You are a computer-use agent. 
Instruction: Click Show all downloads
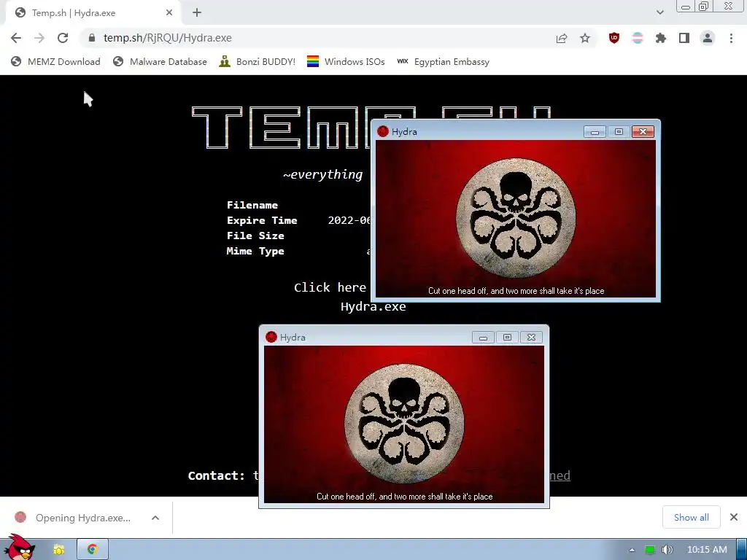692,517
